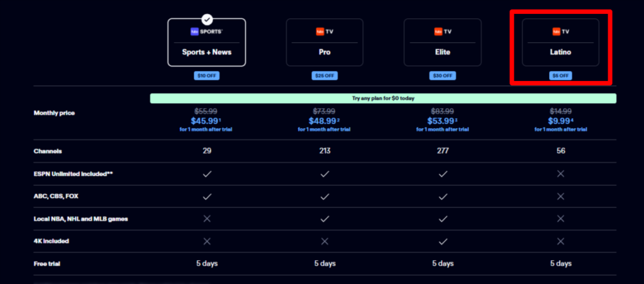Click the $45.99 Sports + News price

(x=205, y=121)
